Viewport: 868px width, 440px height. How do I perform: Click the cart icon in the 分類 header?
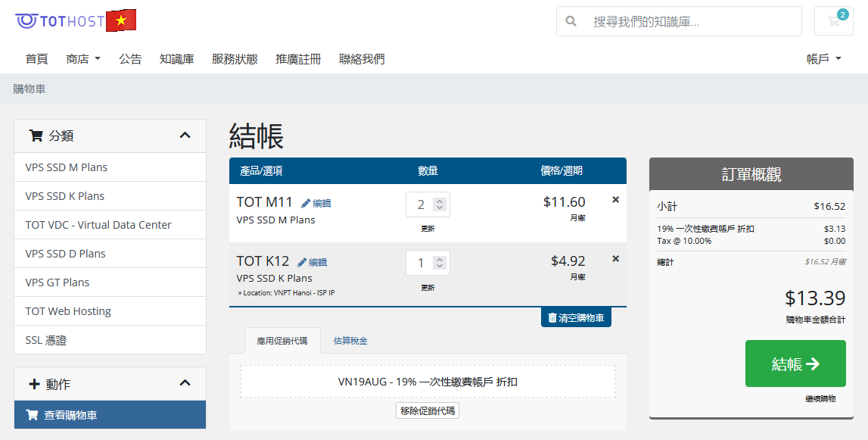36,136
